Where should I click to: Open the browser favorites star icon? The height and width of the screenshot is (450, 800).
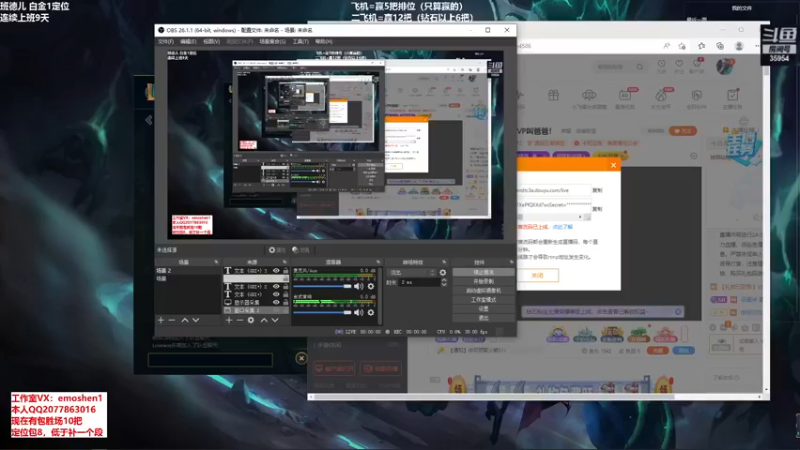[702, 46]
